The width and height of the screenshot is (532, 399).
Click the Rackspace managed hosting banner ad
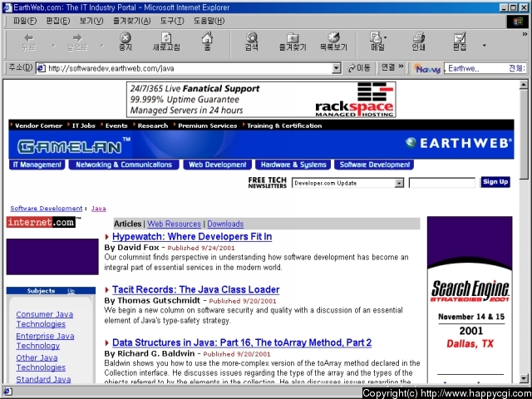(261, 100)
